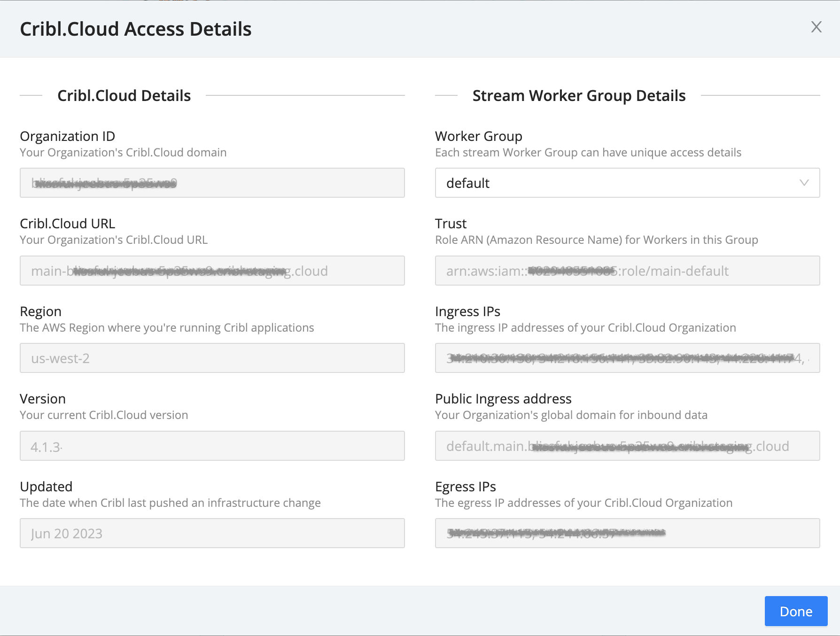Click the Egress IPs label

[x=465, y=487]
